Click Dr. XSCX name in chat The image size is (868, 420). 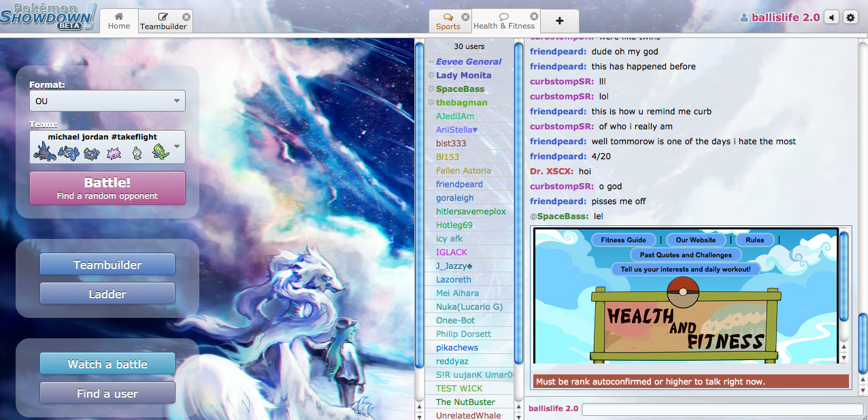(552, 172)
